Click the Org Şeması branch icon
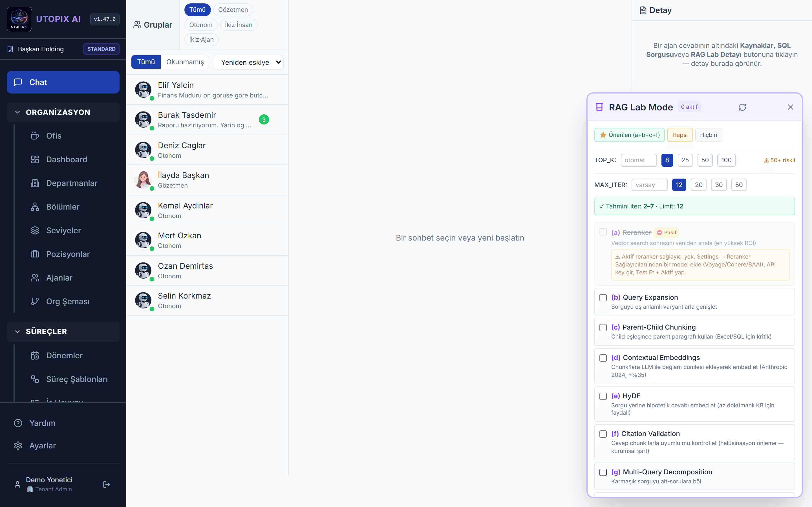 [35, 301]
